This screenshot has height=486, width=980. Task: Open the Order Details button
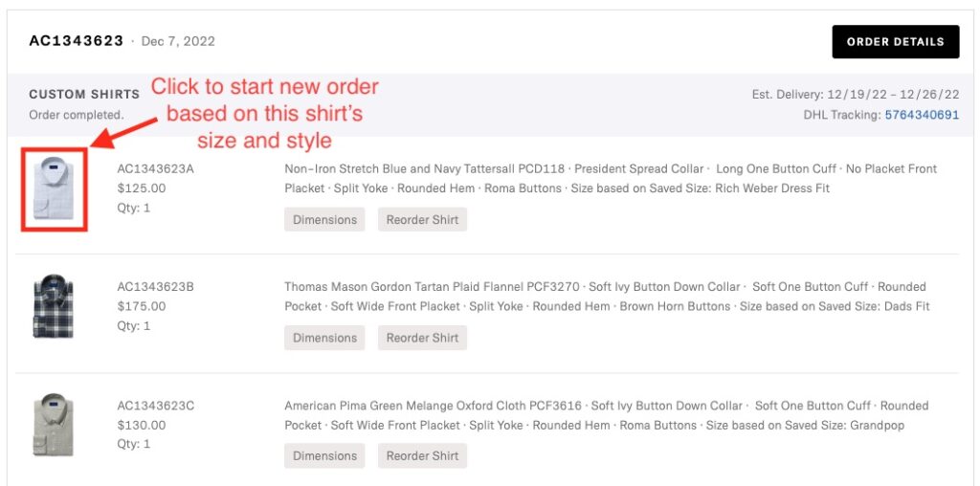pos(895,42)
